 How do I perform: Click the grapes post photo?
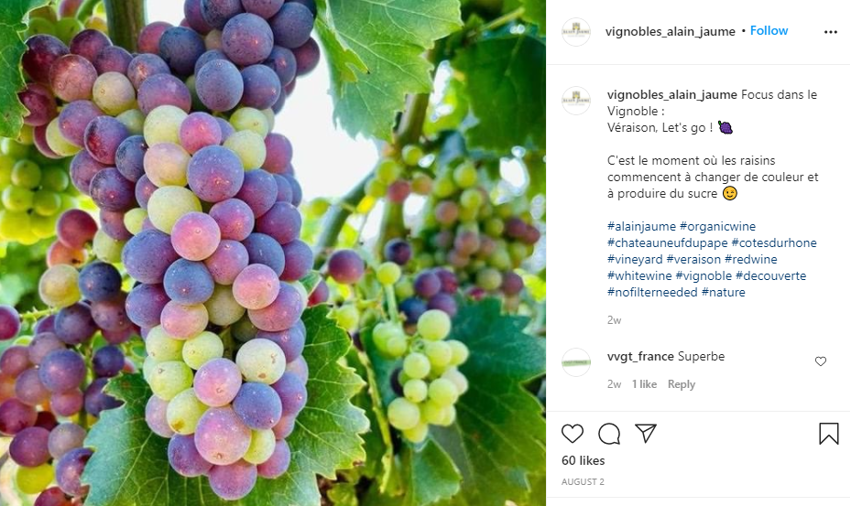click(273, 253)
